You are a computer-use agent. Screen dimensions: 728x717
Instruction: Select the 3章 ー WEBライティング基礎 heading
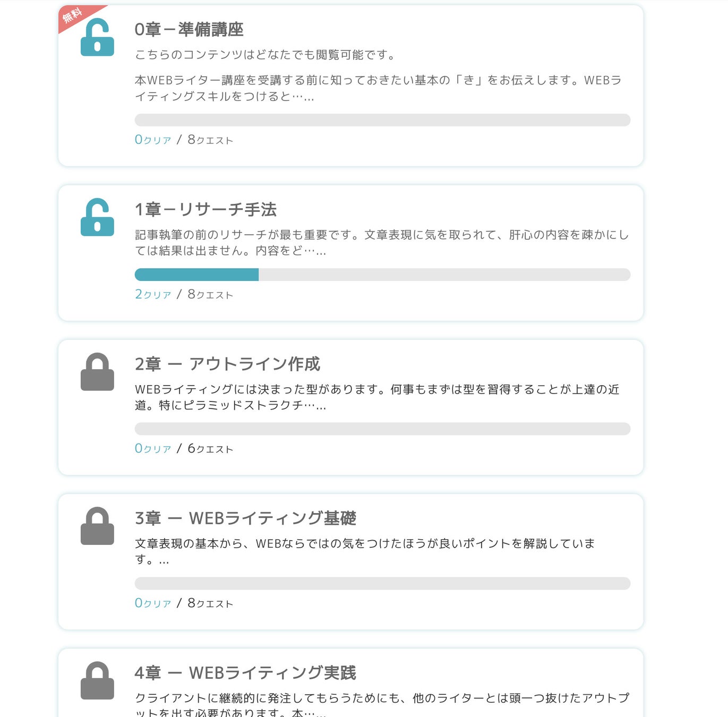pyautogui.click(x=245, y=518)
